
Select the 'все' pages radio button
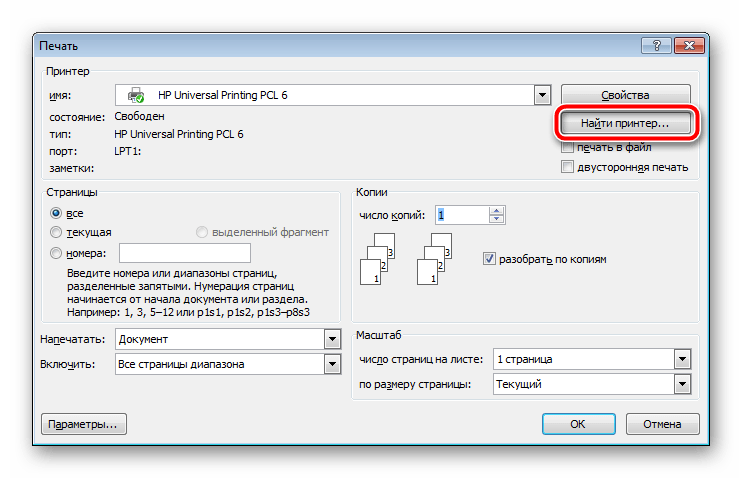[x=56, y=213]
